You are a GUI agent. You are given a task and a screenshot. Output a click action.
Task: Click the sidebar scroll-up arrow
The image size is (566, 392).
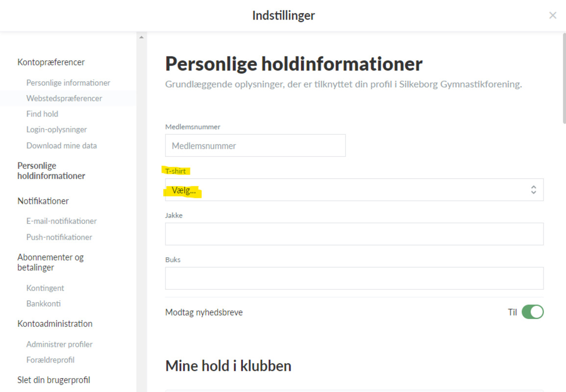tap(142, 37)
